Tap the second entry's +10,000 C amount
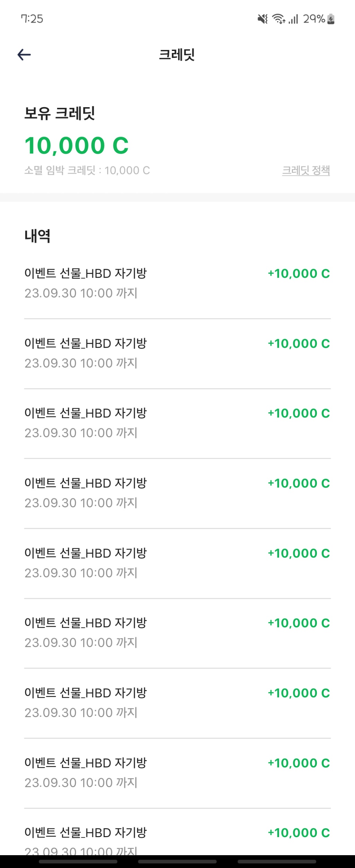Viewport: 355px width, 868px height. click(x=299, y=344)
